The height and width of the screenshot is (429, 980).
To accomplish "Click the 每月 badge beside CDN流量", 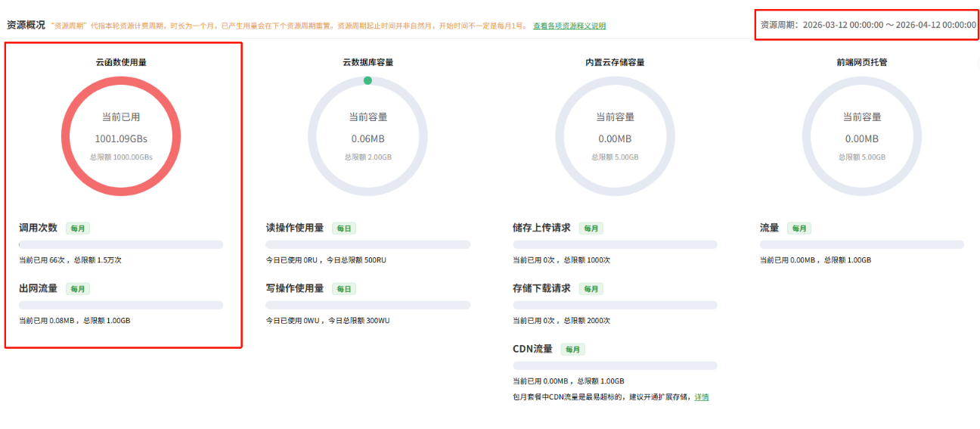I will 572,350.
